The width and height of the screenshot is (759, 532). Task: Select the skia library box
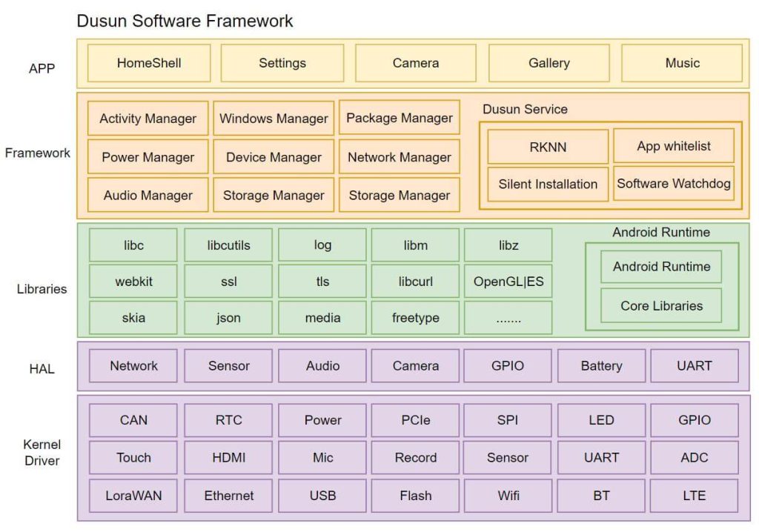click(133, 318)
